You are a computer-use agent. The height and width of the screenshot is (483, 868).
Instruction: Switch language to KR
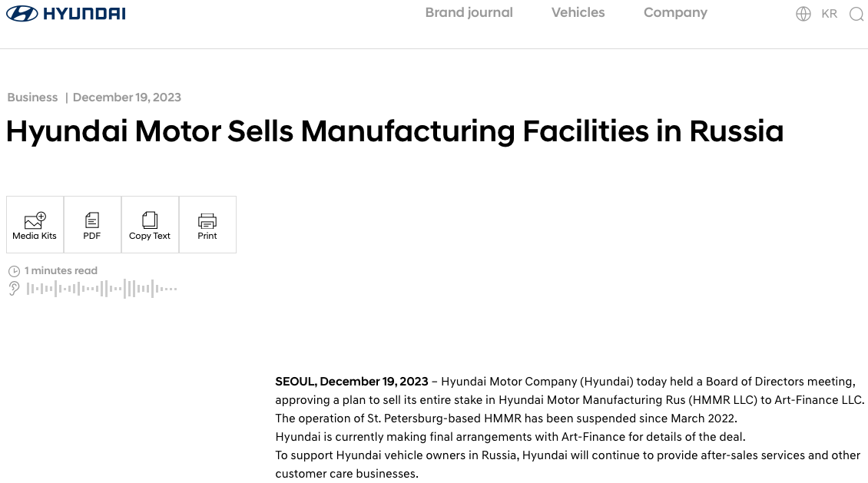click(830, 14)
